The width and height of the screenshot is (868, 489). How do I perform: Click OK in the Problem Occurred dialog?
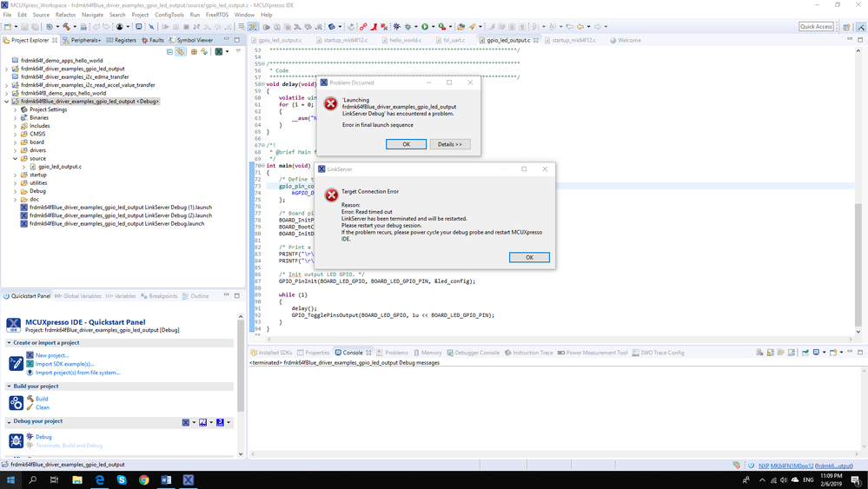coord(407,144)
